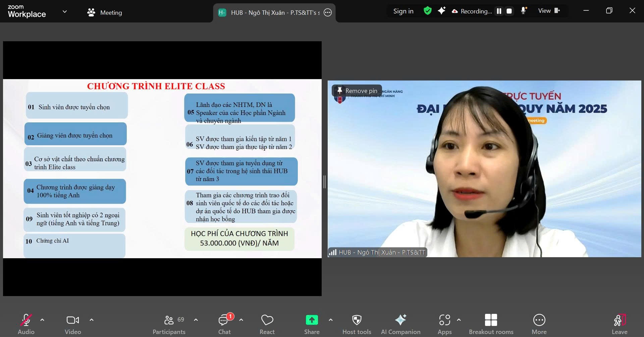
Task: Click the shared Elite Class slide
Action: click(x=162, y=169)
